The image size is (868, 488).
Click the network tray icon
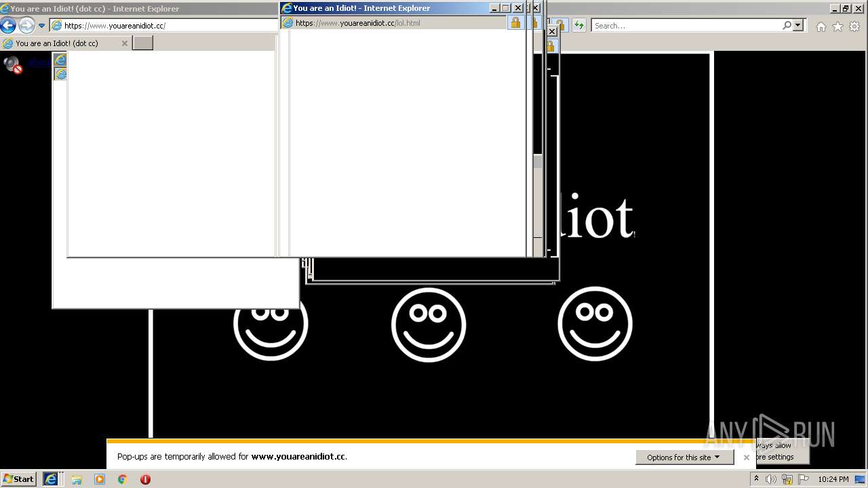787,479
